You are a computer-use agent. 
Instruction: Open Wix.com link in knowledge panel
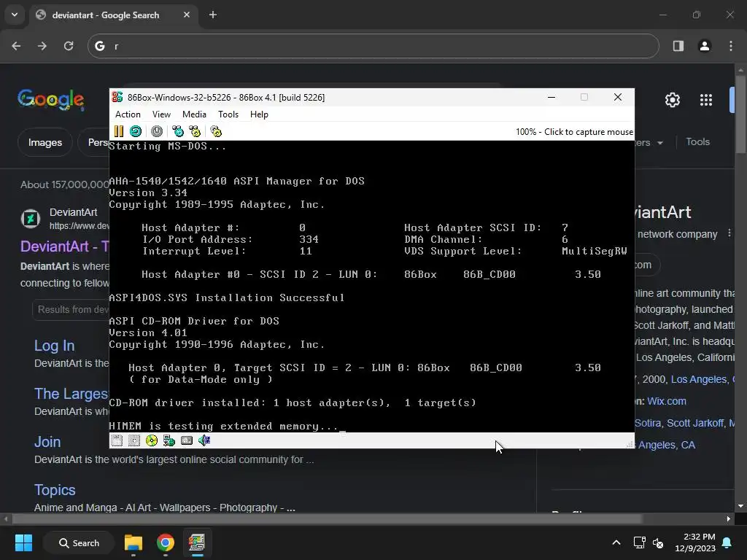pyautogui.click(x=667, y=401)
